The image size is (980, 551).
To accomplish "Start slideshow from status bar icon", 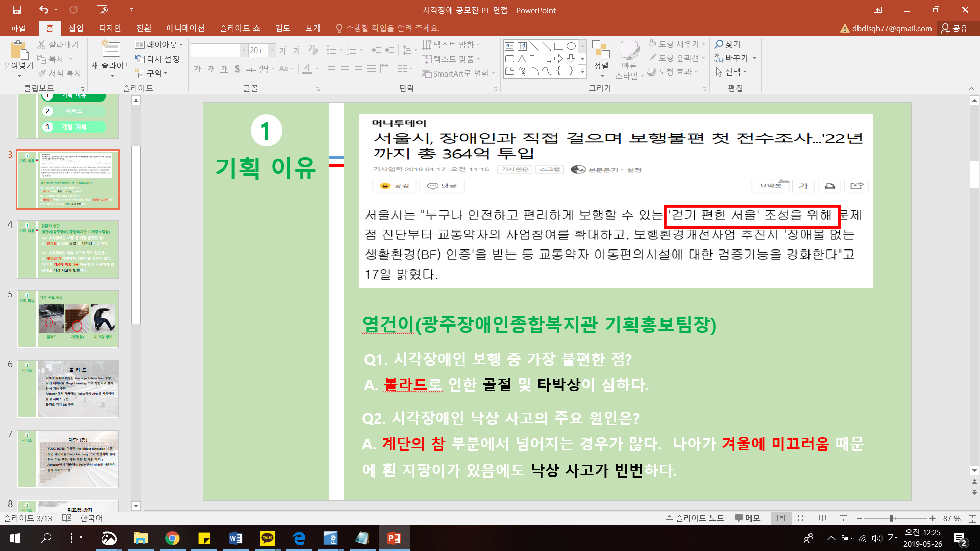I will [x=843, y=518].
